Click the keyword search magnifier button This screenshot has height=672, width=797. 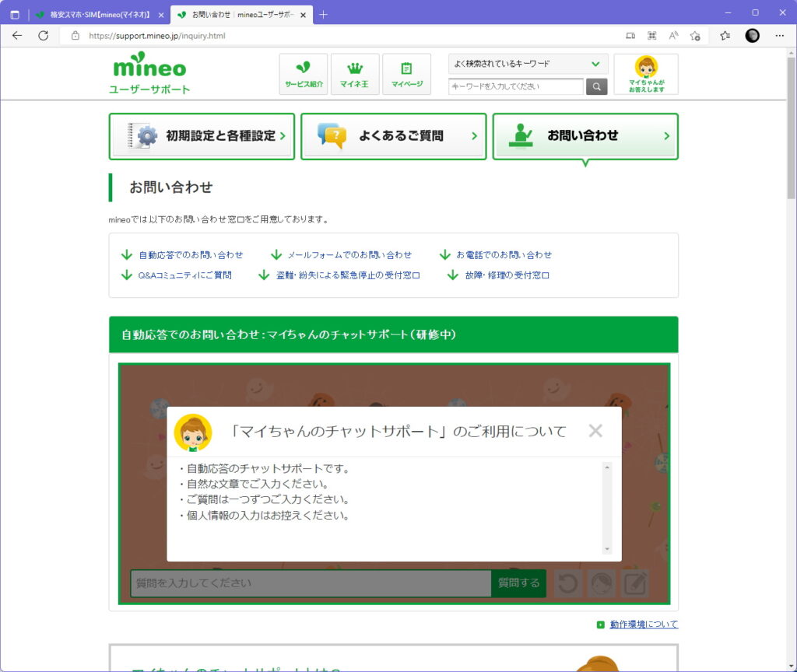point(596,86)
